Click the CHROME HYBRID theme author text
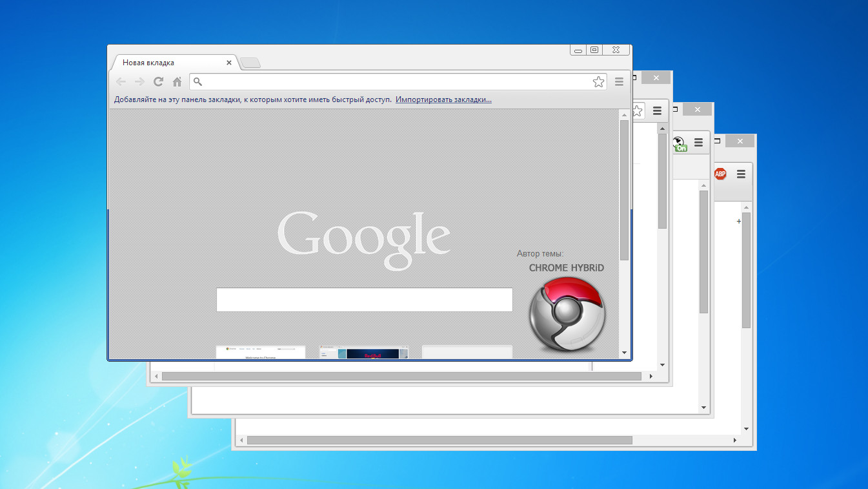Viewport: 868px width, 489px height. click(x=567, y=267)
